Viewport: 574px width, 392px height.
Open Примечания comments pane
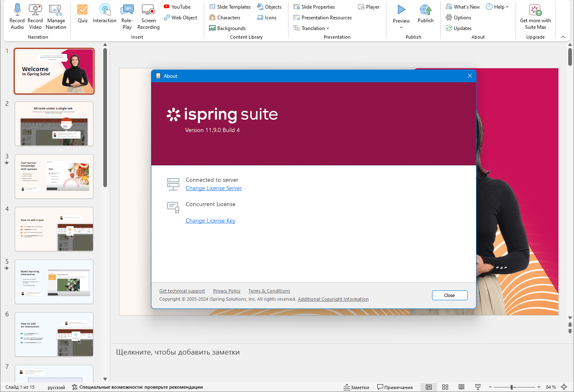coord(395,387)
